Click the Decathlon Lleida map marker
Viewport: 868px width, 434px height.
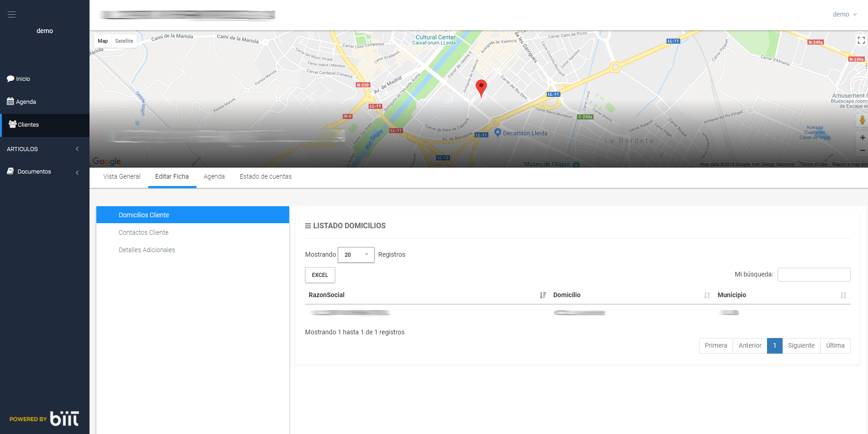point(498,133)
